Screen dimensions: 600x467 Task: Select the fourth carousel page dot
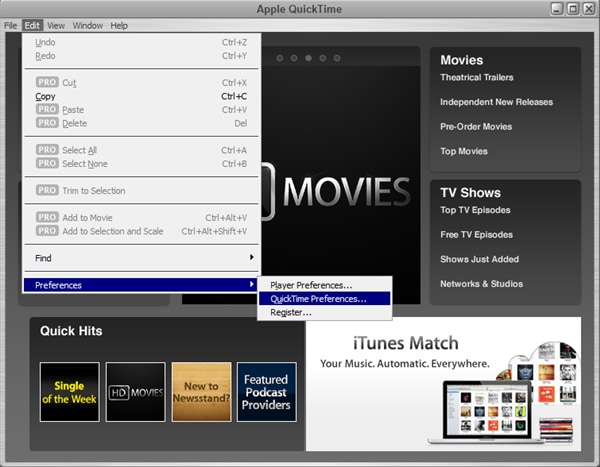[323, 58]
